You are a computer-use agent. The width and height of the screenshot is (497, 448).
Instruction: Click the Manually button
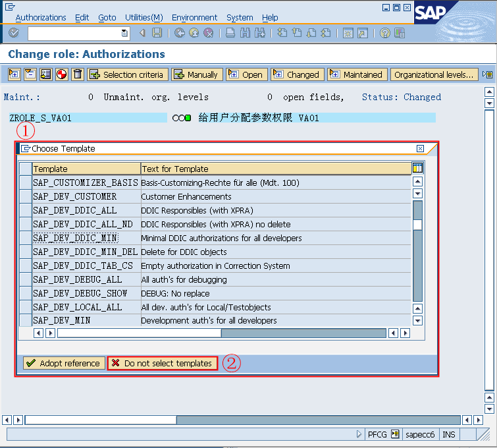(197, 74)
